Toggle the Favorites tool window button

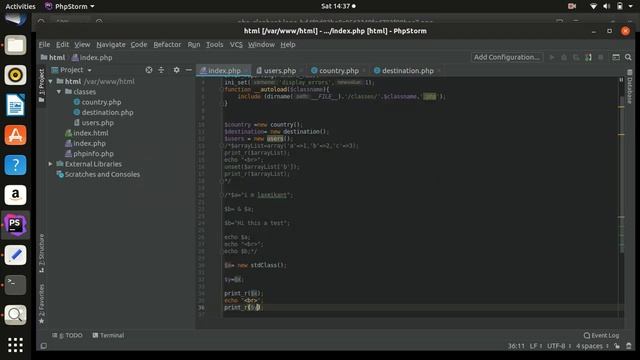pos(42,304)
